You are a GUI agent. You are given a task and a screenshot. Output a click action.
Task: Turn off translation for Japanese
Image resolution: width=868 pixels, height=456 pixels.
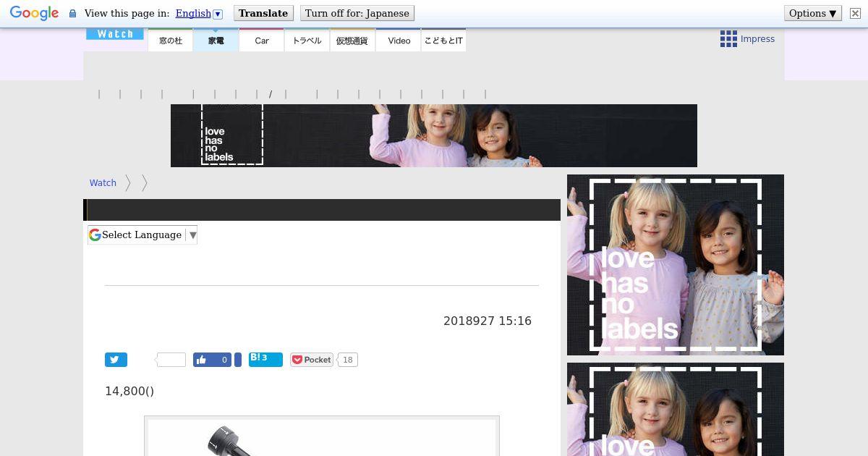(x=357, y=14)
